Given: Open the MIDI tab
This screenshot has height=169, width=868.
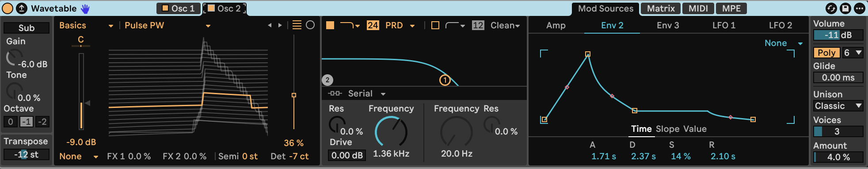Looking at the screenshot, I should (698, 8).
